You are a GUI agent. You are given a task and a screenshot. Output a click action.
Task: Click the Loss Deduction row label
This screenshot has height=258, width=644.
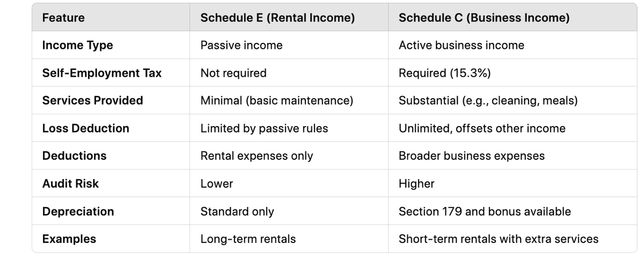pyautogui.click(x=85, y=128)
